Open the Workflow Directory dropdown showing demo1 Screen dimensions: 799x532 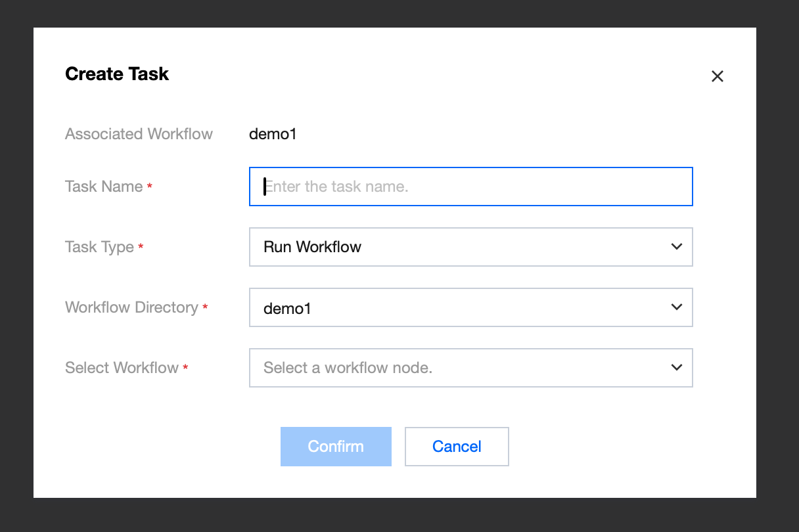(x=460, y=307)
